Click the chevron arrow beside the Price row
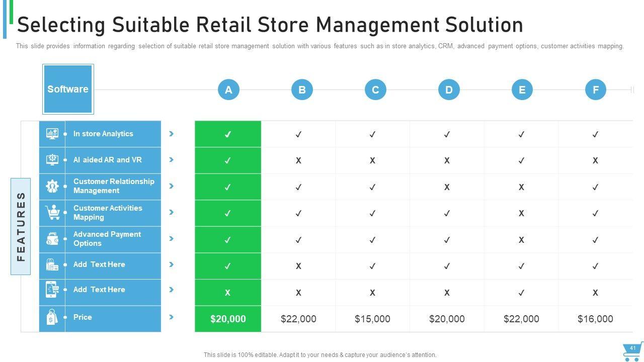 click(172, 317)
